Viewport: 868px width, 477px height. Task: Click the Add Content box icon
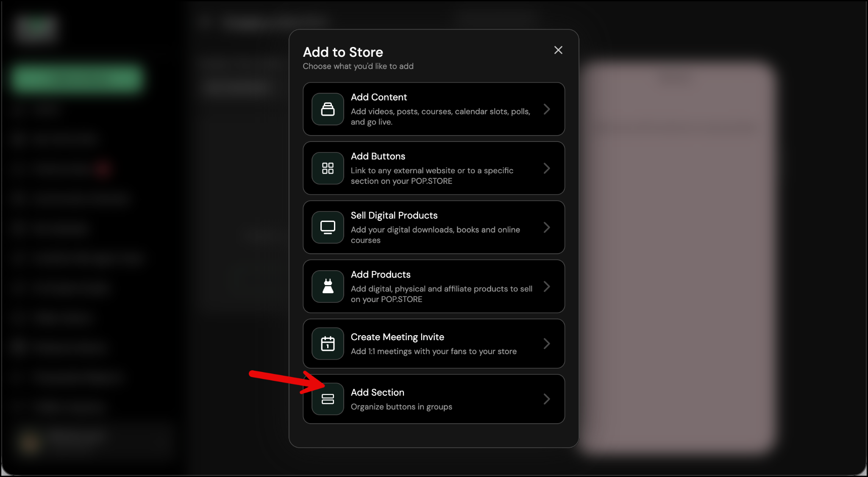click(x=328, y=109)
